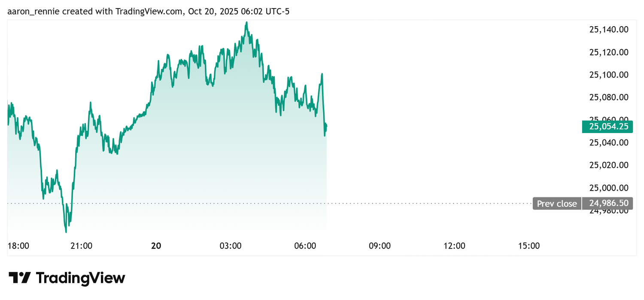Click the 25,120.00 price axis label
The width and height of the screenshot is (644, 300).
pyautogui.click(x=609, y=52)
